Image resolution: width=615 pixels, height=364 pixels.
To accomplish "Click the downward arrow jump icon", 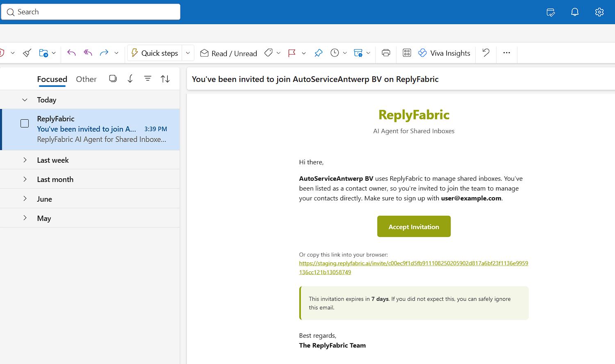I will (130, 79).
